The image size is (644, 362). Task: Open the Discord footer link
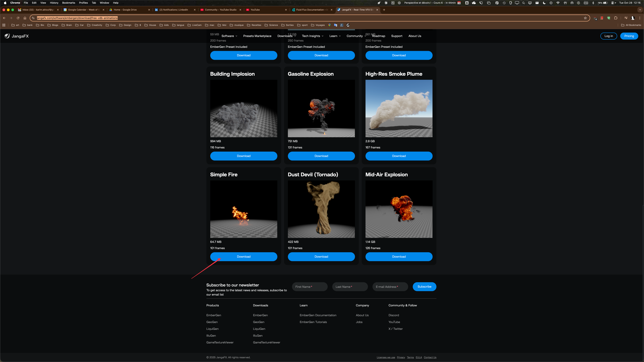pos(394,315)
